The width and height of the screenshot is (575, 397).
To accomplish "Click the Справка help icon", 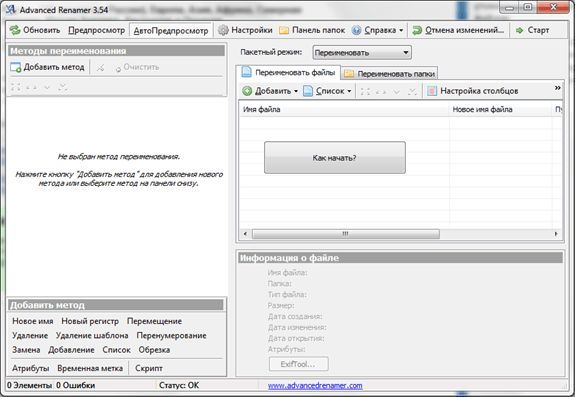I will [356, 30].
